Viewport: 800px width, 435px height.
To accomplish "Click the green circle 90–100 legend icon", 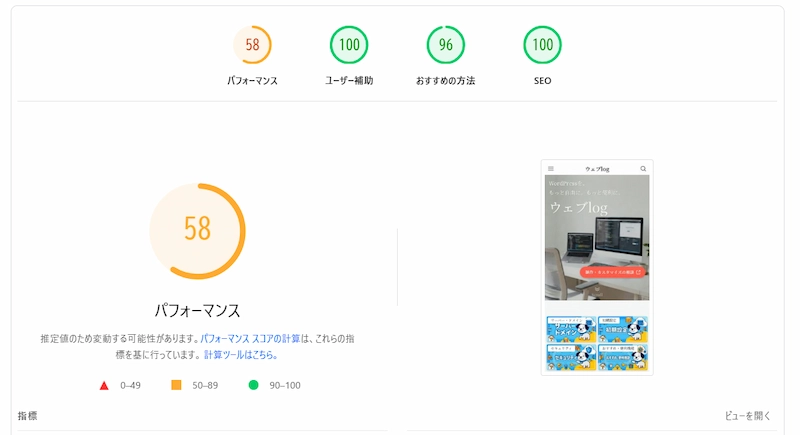I will click(253, 385).
